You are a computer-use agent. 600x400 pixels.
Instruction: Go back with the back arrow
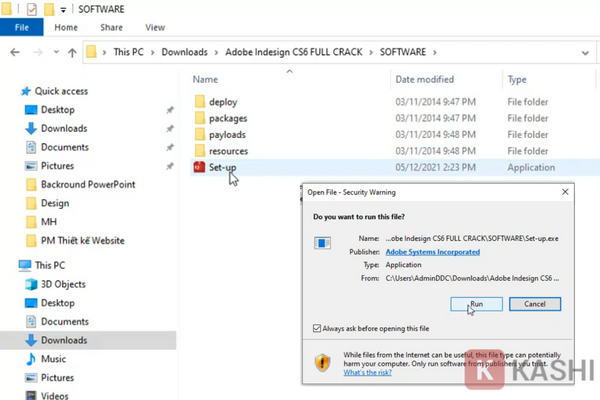point(15,52)
